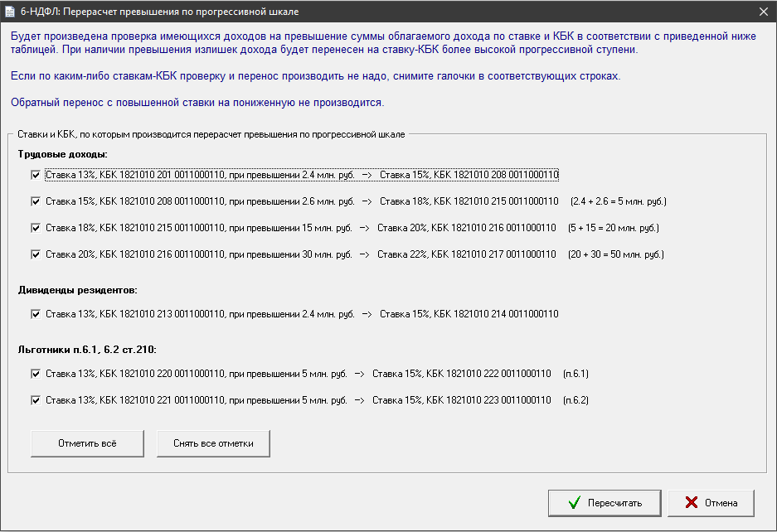Uncheck the dividends Ставка 13% KБК 213 row
The image size is (777, 532).
(x=36, y=314)
